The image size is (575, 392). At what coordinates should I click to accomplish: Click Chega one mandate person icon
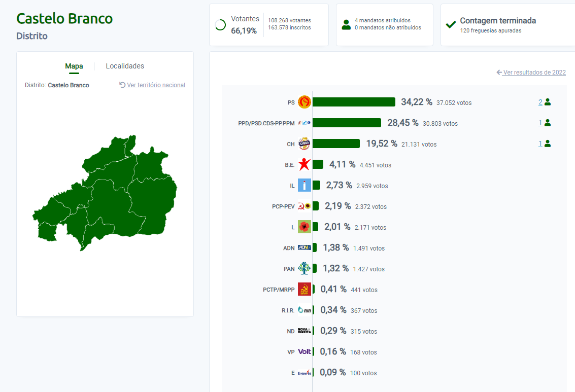point(548,144)
